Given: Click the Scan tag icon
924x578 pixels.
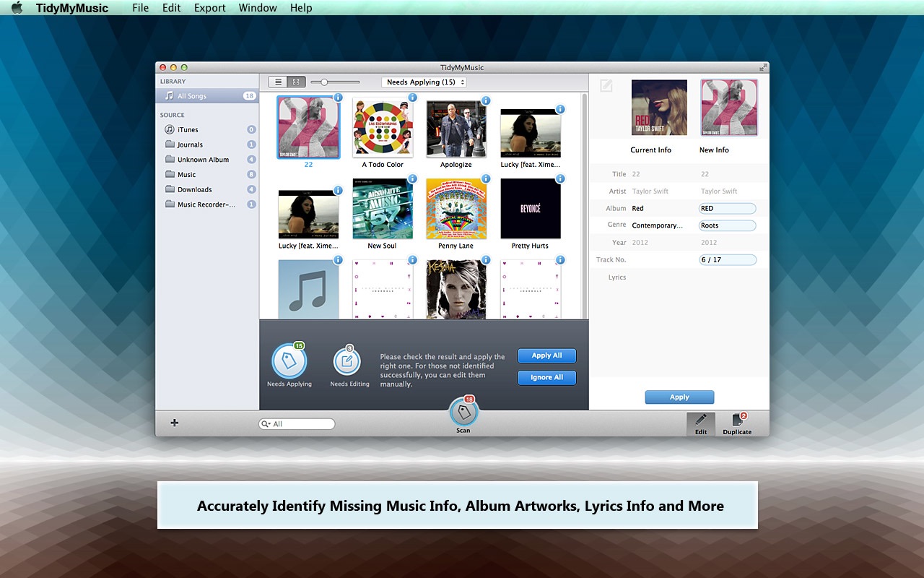Looking at the screenshot, I should 463,413.
